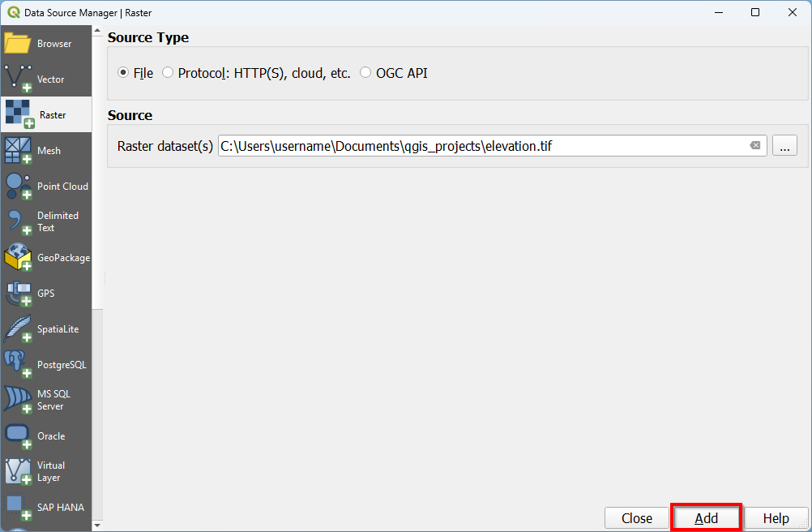The height and width of the screenshot is (532, 812).
Task: Switch to the Oracle tab
Action: (x=46, y=436)
